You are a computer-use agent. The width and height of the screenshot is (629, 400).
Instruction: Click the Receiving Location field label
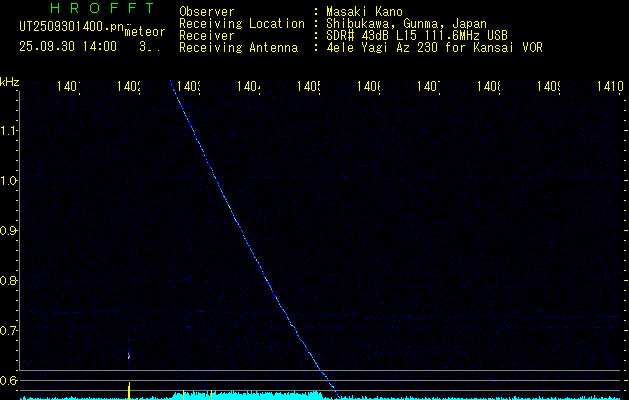tap(242, 23)
